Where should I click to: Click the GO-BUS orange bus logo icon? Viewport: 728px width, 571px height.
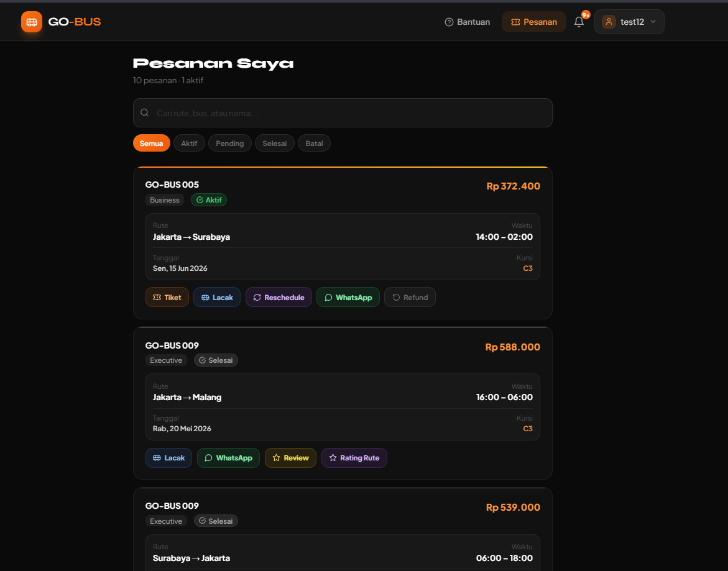[x=32, y=22]
